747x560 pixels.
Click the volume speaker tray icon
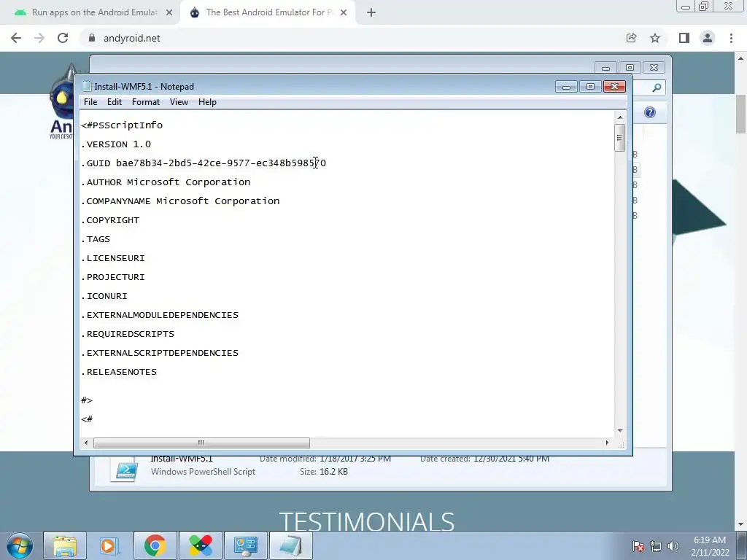click(673, 546)
